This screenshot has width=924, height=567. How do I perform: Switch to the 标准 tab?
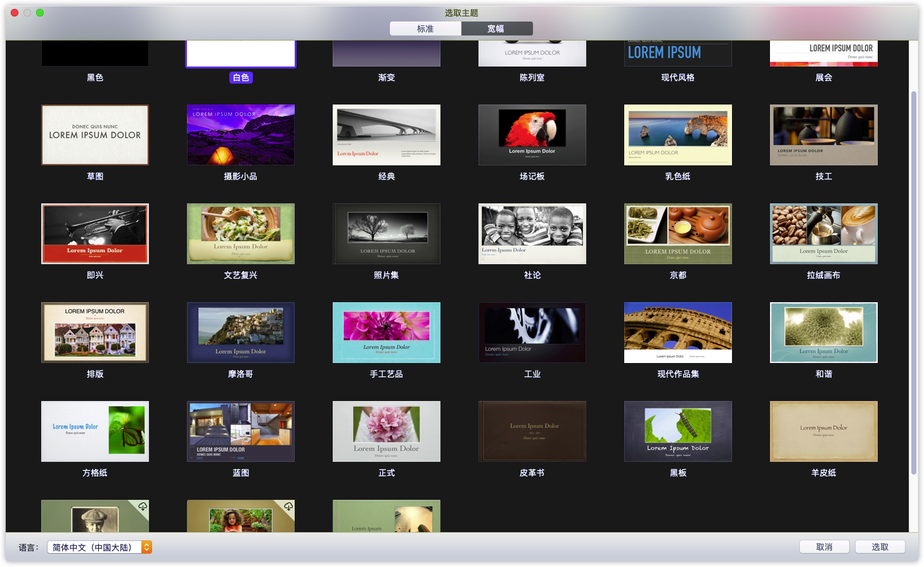click(x=425, y=29)
